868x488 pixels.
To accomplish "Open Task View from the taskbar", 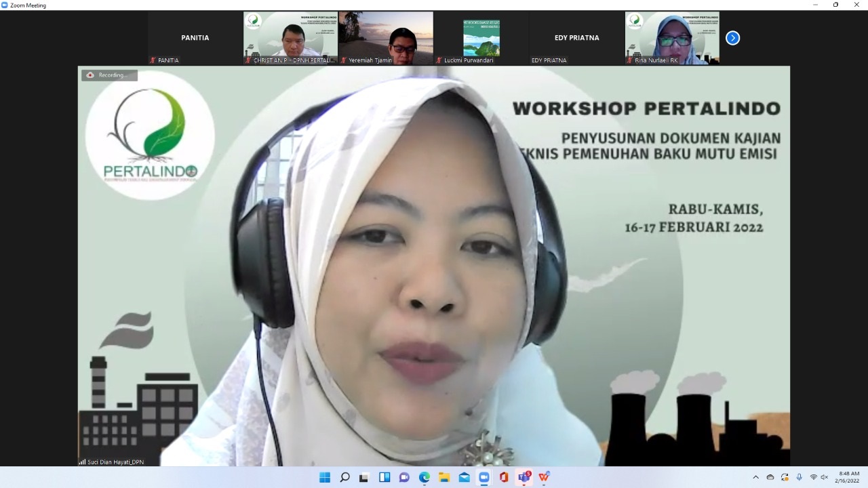I will [x=364, y=477].
